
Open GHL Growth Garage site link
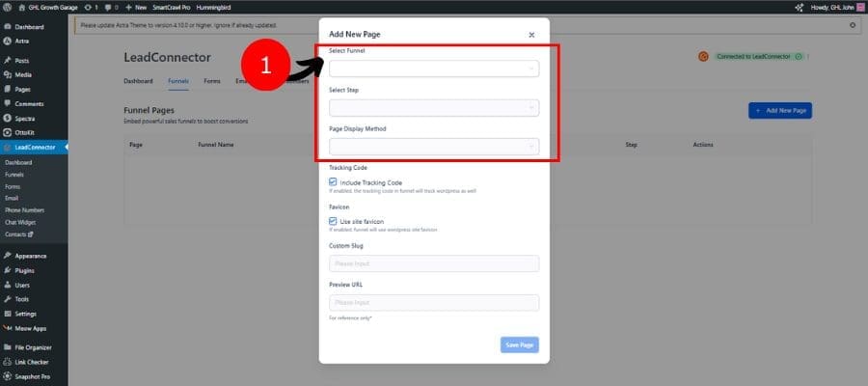[x=47, y=7]
